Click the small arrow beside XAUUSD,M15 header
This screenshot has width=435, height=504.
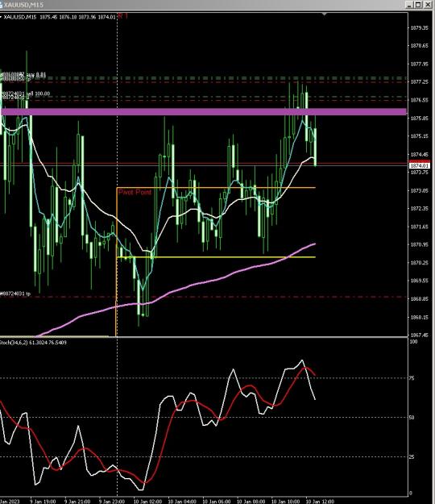pos(2,17)
